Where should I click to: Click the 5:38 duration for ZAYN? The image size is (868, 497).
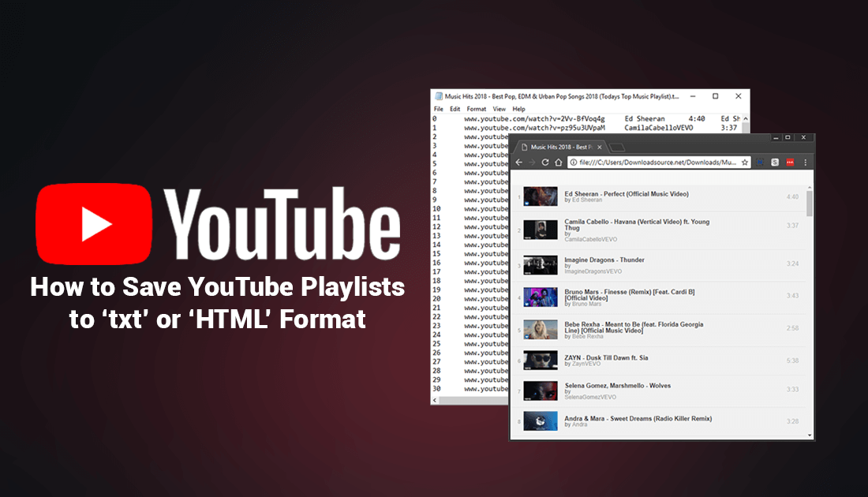[x=793, y=361]
